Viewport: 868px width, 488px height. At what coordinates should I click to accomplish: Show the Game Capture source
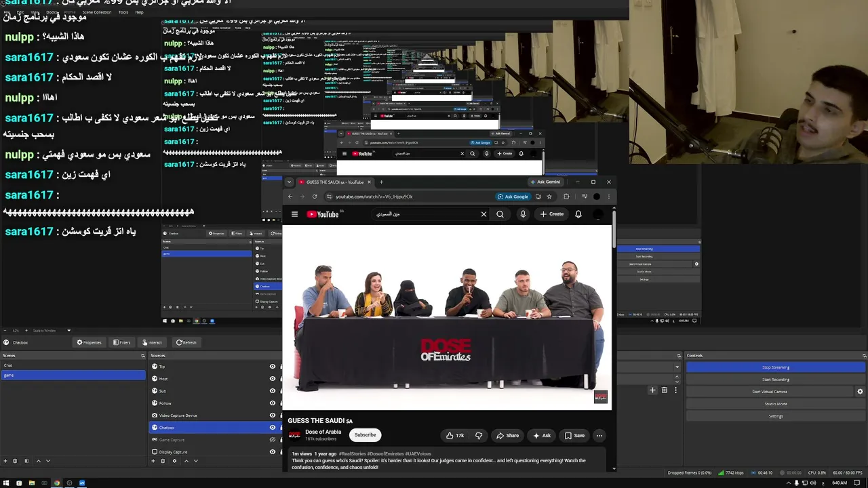(x=273, y=440)
